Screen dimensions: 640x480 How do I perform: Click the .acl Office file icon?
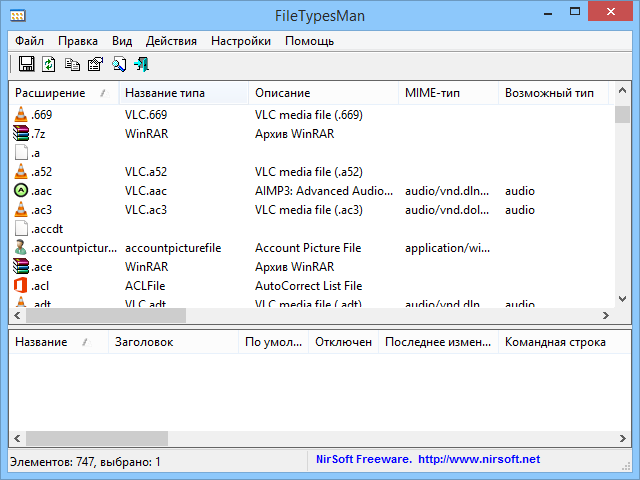(x=21, y=286)
